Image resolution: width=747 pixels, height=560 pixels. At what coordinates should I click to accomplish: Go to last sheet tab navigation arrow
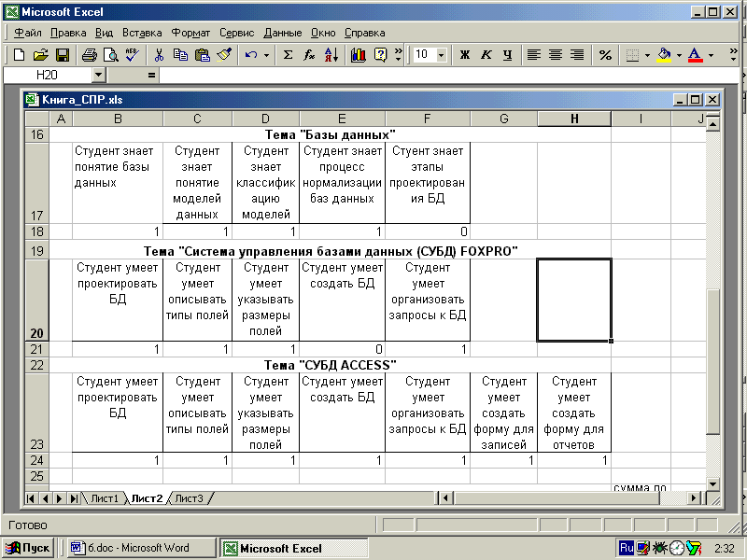74,498
